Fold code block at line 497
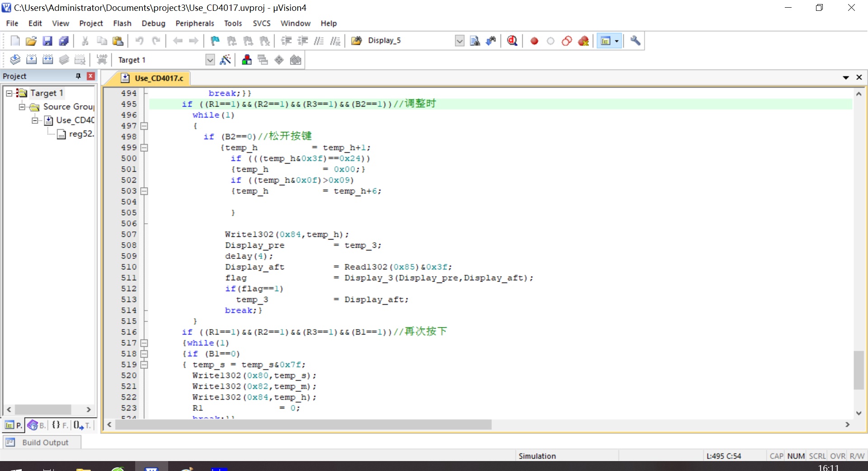 pos(144,126)
